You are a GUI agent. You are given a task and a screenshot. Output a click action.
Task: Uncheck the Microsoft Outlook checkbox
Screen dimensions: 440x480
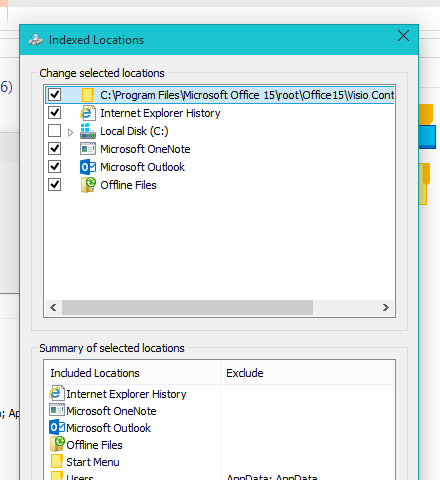[x=54, y=167]
